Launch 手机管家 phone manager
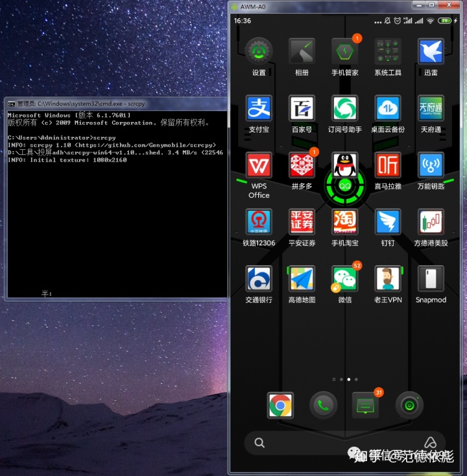467x476 pixels. click(344, 51)
